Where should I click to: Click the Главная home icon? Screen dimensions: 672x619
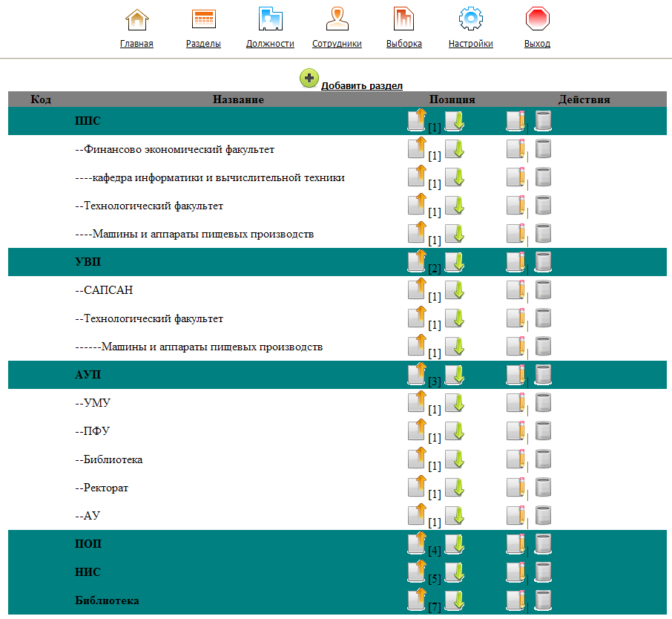[x=136, y=19]
